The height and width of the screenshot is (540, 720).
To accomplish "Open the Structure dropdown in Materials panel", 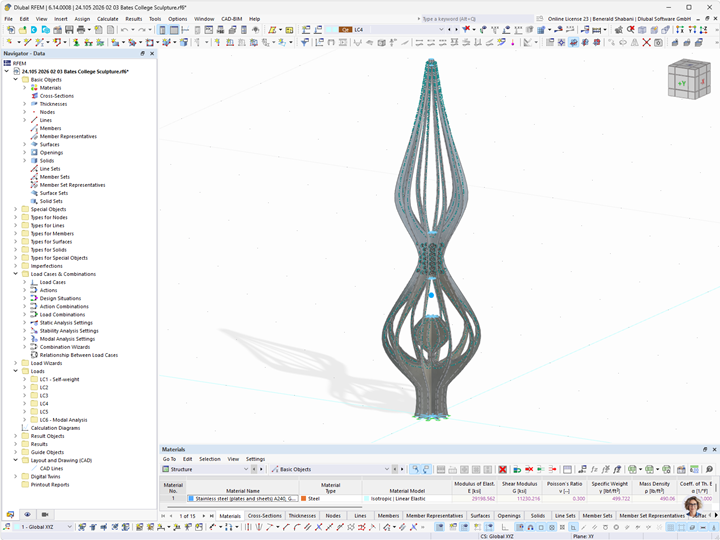I will [246, 469].
